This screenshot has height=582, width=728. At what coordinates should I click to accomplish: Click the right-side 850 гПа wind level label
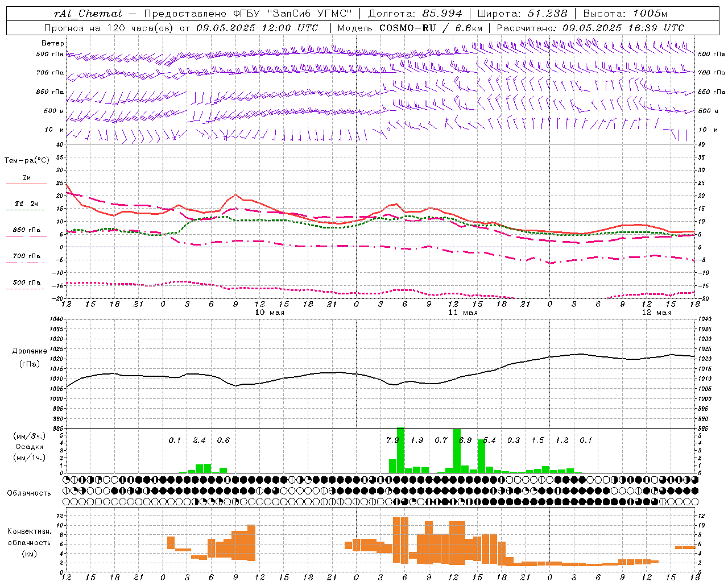pyautogui.click(x=712, y=92)
